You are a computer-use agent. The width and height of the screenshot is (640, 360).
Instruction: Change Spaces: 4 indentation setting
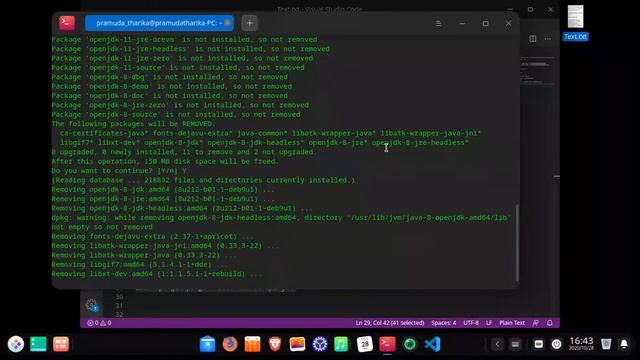click(x=444, y=323)
